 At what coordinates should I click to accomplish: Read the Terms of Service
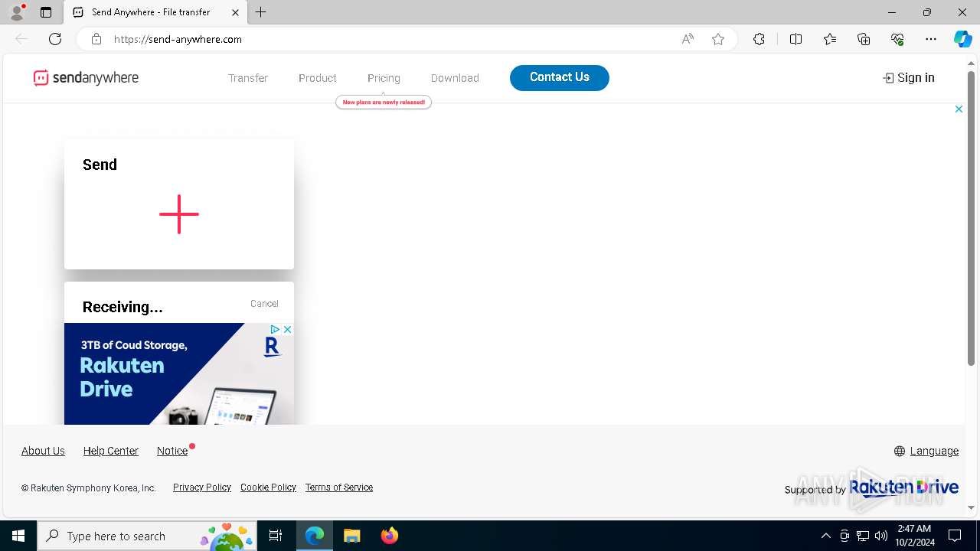click(x=339, y=487)
